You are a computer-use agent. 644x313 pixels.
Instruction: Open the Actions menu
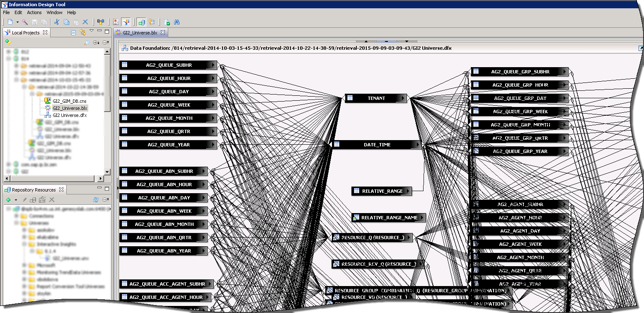point(34,12)
